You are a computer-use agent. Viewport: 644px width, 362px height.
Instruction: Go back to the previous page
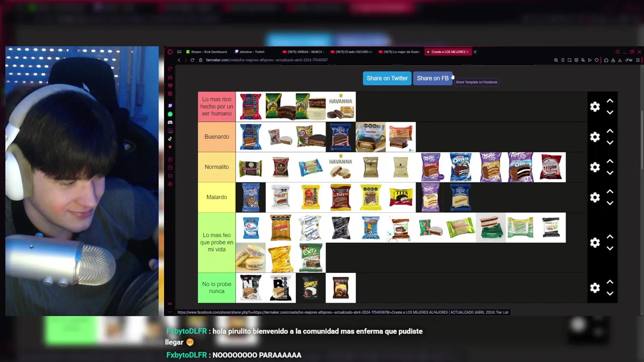179,60
